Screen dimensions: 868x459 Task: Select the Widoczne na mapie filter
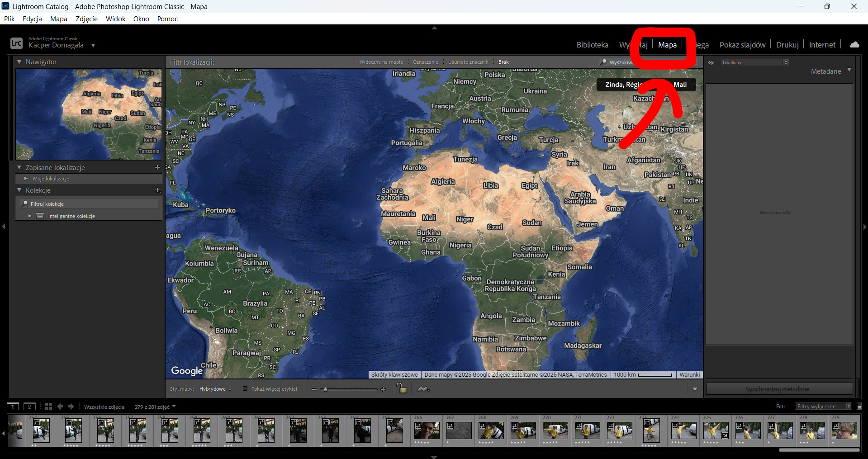click(x=381, y=62)
